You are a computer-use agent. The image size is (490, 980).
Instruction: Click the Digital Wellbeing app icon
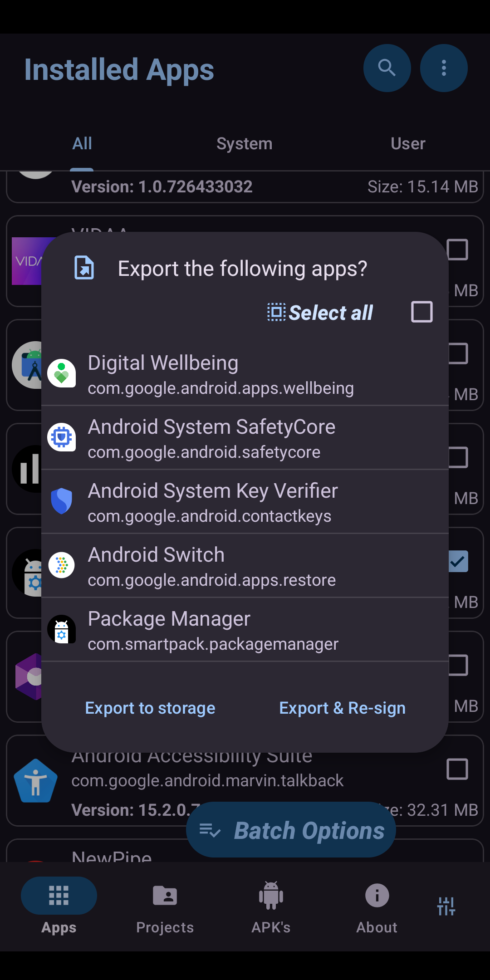[x=62, y=373]
